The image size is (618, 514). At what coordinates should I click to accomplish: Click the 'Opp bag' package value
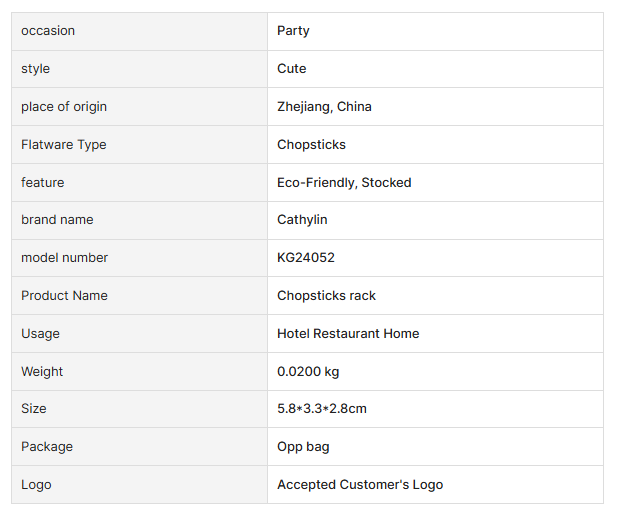pos(303,447)
